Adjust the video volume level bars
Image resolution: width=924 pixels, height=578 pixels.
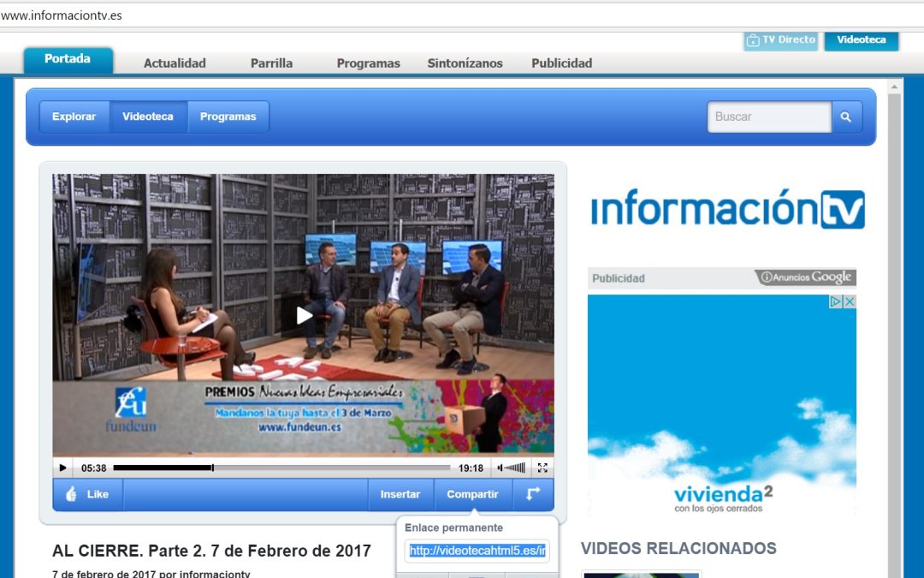click(514, 468)
